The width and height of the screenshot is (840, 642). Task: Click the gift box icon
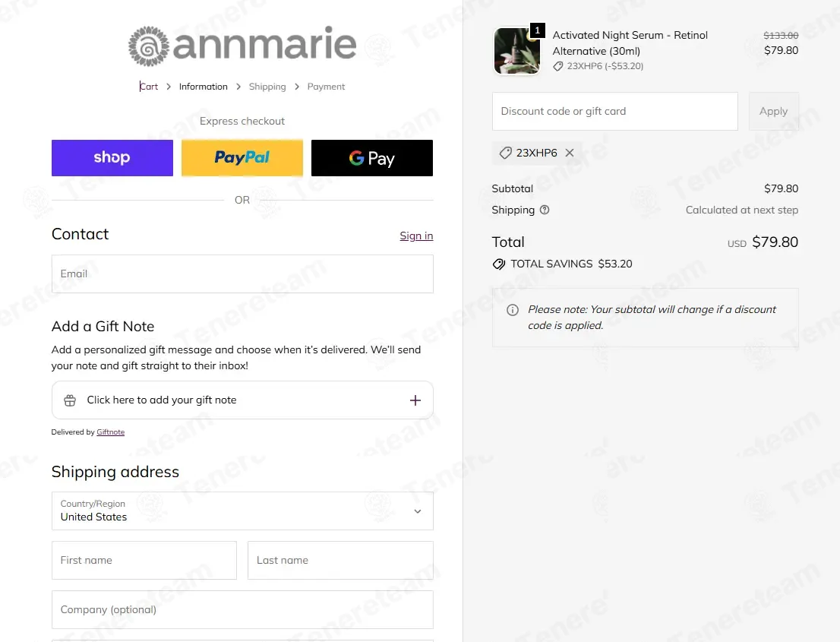pos(70,400)
